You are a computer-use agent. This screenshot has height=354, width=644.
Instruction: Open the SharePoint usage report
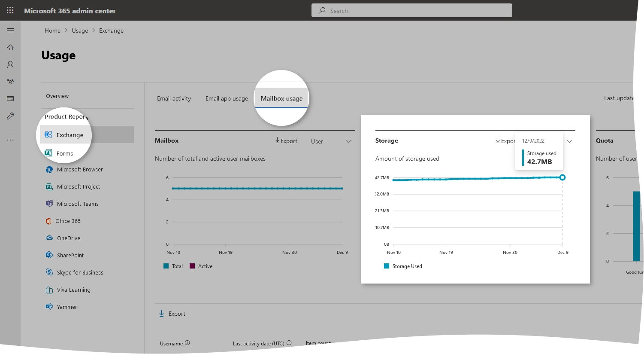[70, 255]
